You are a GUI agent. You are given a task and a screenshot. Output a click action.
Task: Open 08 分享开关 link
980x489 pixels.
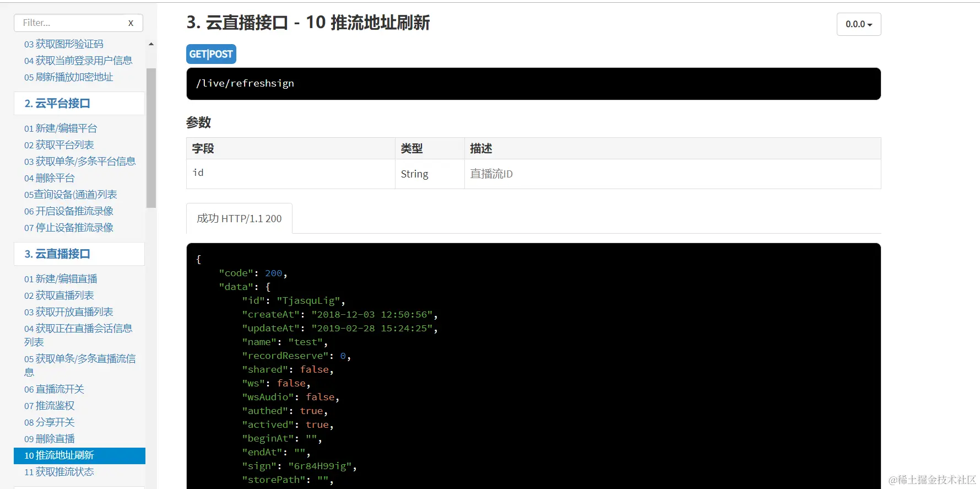click(x=50, y=422)
